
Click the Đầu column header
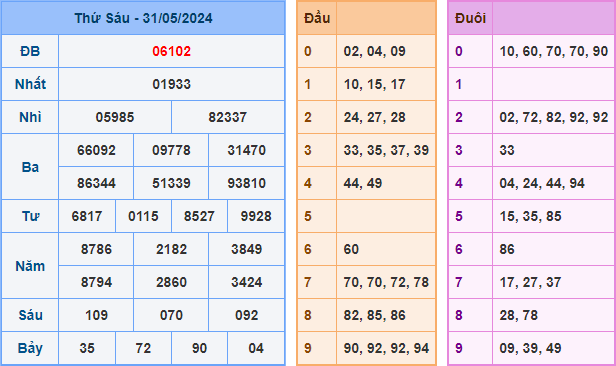[x=317, y=18]
